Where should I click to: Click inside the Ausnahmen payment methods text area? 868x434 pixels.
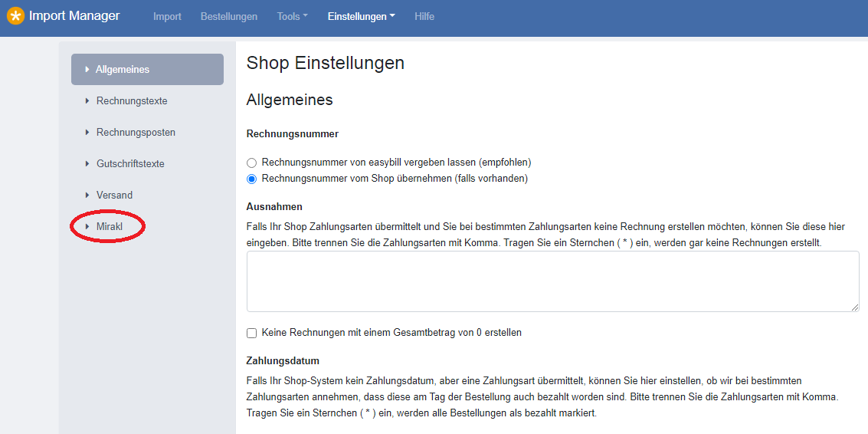(552, 281)
